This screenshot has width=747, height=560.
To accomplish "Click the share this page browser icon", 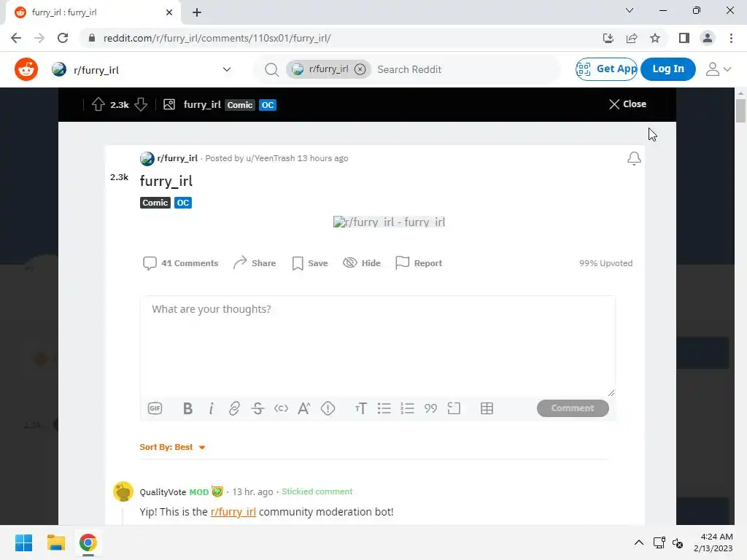I will [x=632, y=38].
